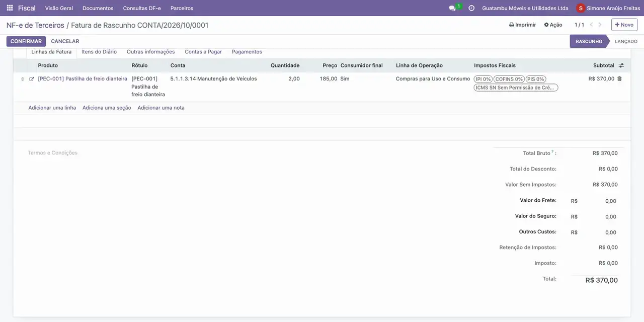Select the Linhas da Fatura tab
The width and height of the screenshot is (644, 322).
51,52
